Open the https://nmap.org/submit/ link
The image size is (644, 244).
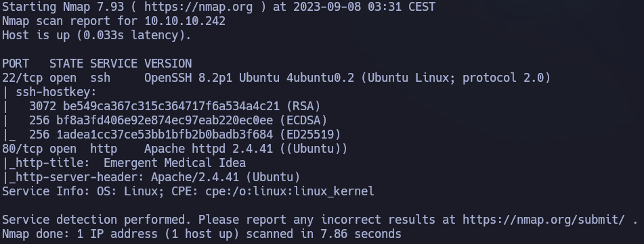coord(544,220)
